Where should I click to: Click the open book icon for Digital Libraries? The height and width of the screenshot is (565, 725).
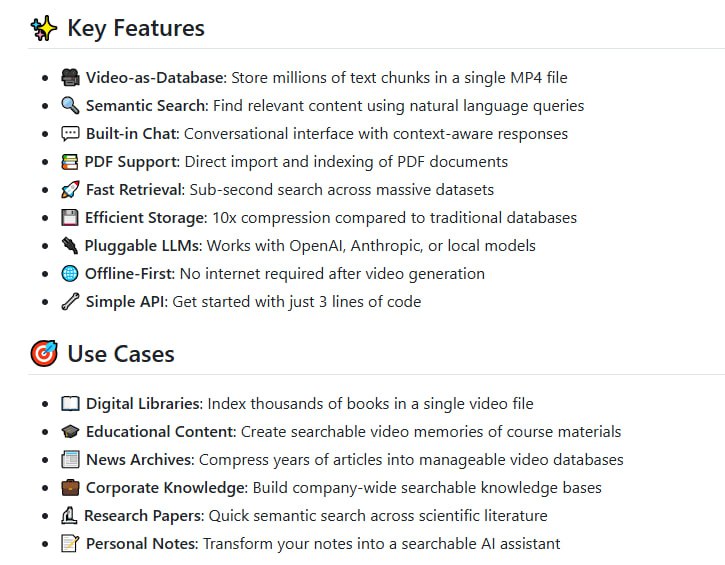[x=70, y=404]
